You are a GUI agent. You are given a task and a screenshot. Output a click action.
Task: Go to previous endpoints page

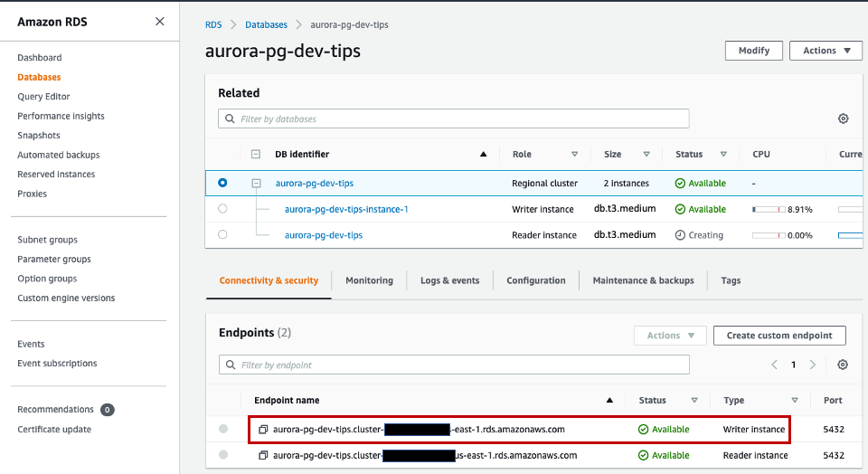775,365
